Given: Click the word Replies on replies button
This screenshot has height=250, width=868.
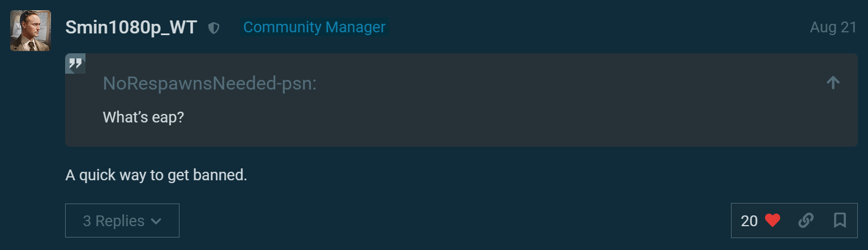Looking at the screenshot, I should (120, 221).
